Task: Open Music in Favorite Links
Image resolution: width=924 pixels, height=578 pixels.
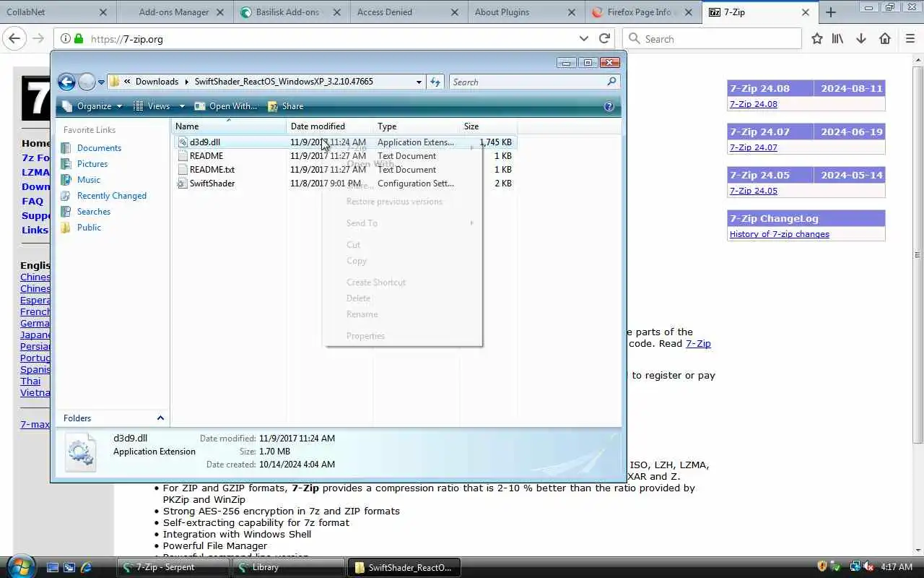Action: click(x=89, y=180)
